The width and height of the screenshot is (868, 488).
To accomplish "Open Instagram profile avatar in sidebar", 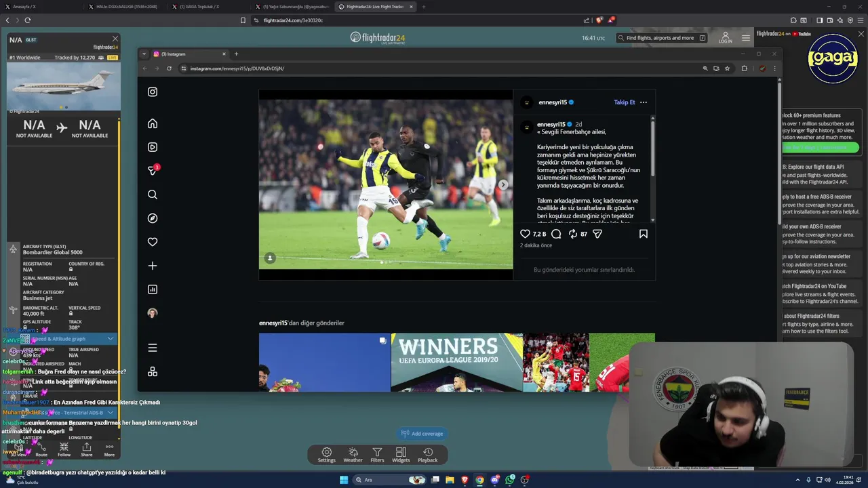I will 153,313.
